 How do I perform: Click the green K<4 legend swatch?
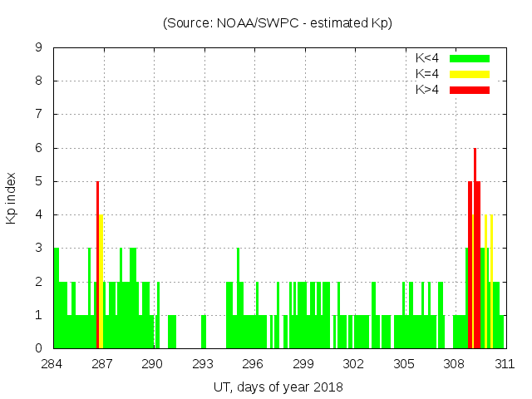(x=470, y=58)
